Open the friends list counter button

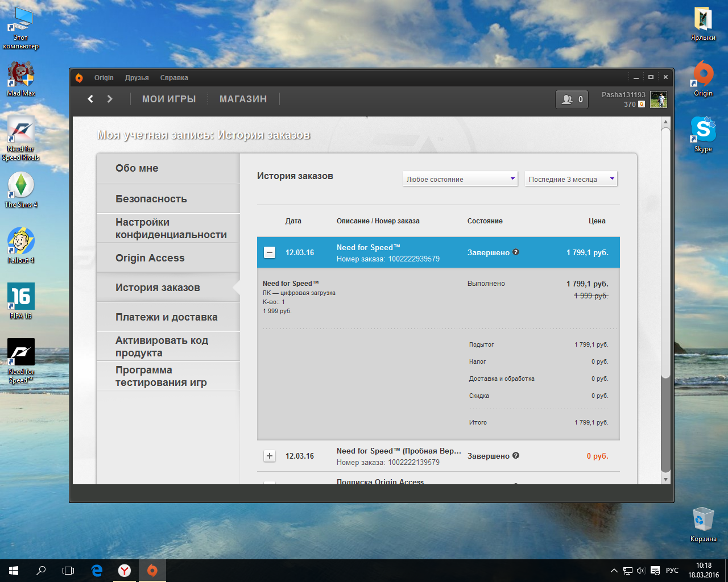(572, 99)
